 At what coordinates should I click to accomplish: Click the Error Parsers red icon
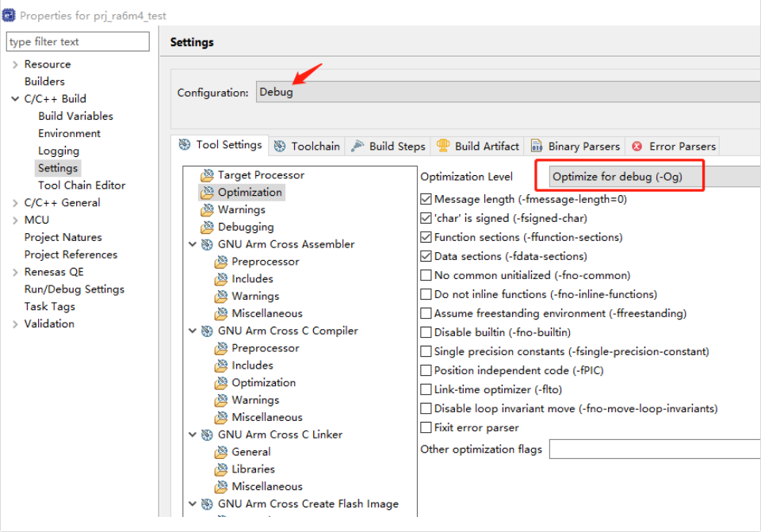click(637, 146)
